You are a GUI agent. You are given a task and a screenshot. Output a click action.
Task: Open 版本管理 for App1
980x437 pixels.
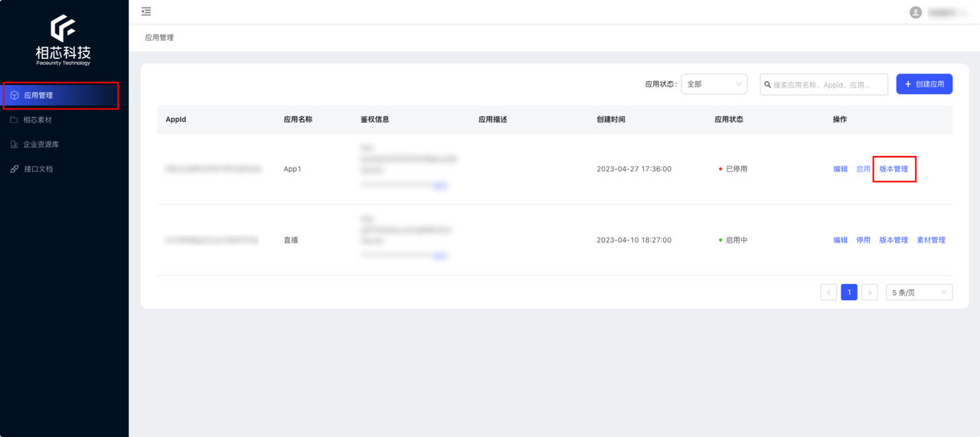893,169
